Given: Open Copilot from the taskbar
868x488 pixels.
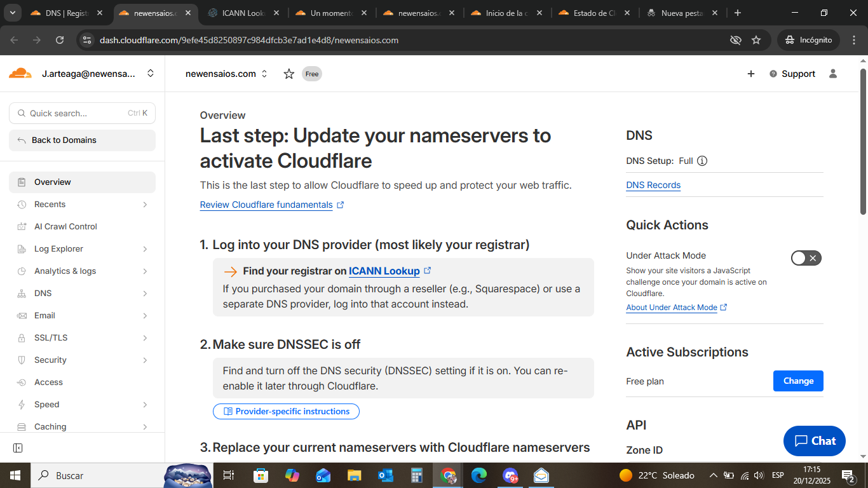Looking at the screenshot, I should point(292,475).
